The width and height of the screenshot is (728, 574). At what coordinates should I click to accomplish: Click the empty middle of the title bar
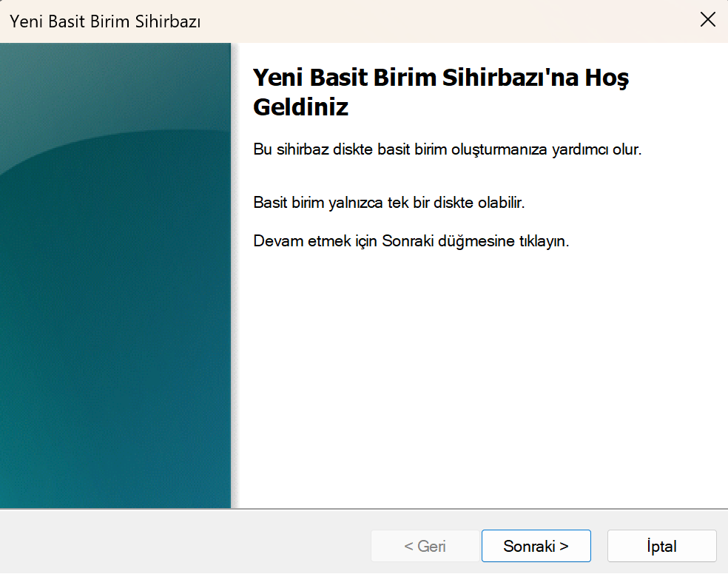(444, 21)
